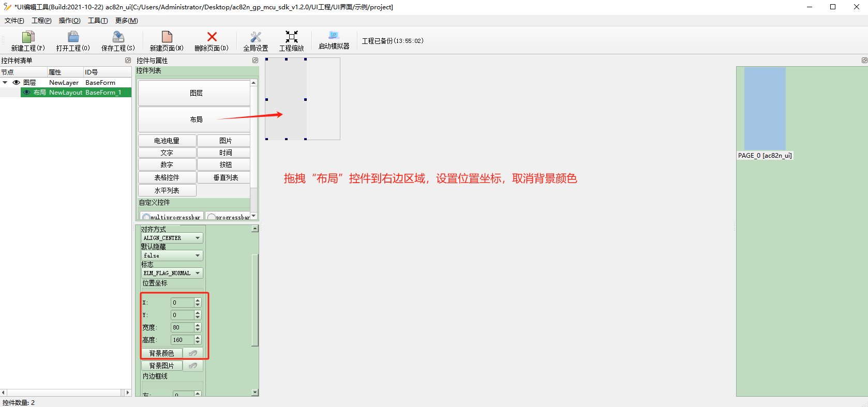
Task: Open the 文件(F) menu
Action: click(x=14, y=21)
